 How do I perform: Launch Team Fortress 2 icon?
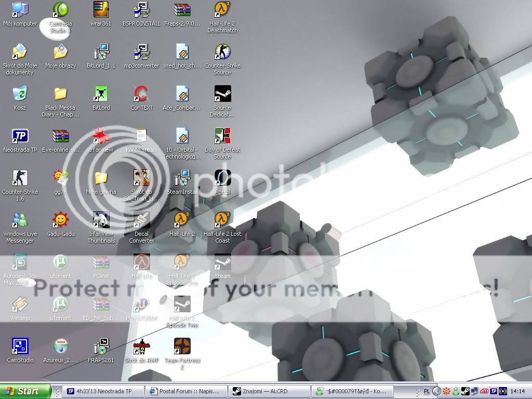[182, 347]
